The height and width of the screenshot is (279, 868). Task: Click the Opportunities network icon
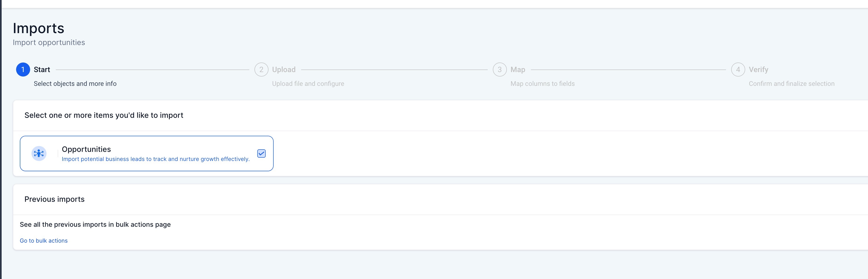(x=39, y=153)
